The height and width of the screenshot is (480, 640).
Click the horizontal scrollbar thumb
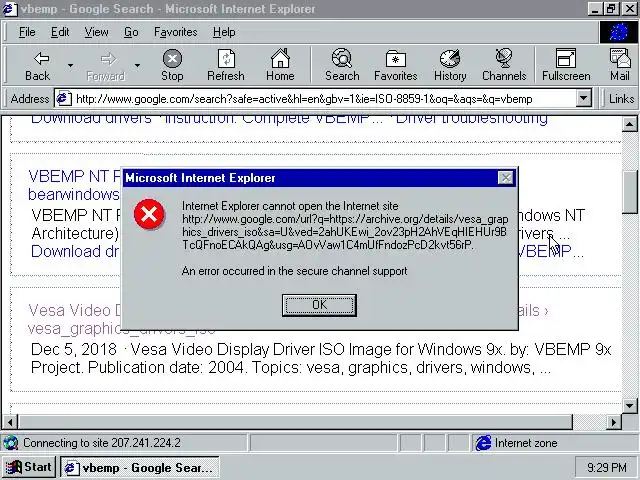[x=296, y=422]
